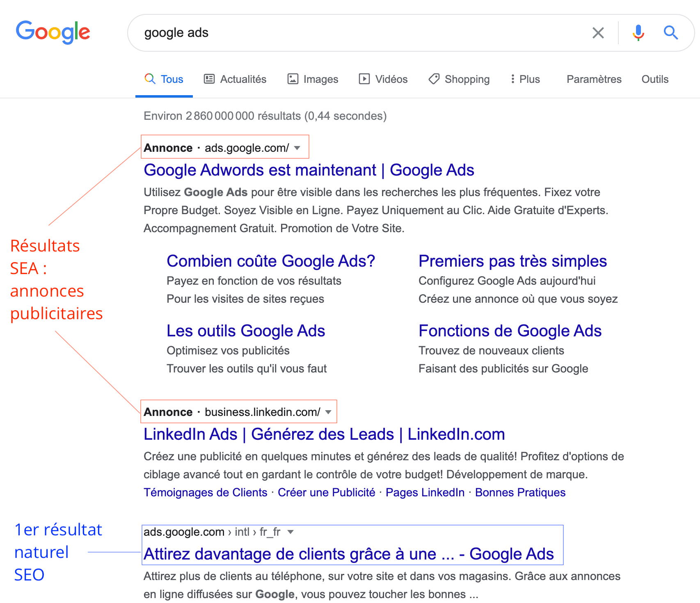Open Combien coûte Google Ads? sitelink
This screenshot has width=700, height=603.
[271, 261]
